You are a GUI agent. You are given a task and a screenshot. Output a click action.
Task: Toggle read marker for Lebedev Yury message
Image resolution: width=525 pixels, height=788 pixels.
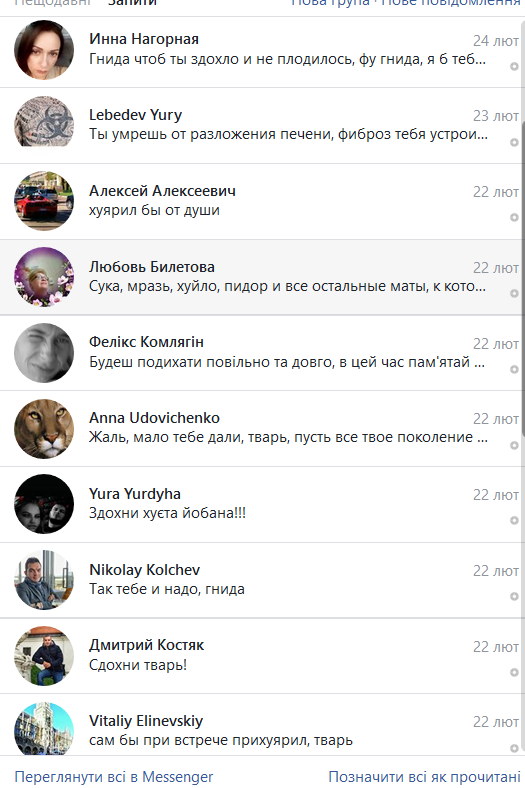[x=514, y=142]
